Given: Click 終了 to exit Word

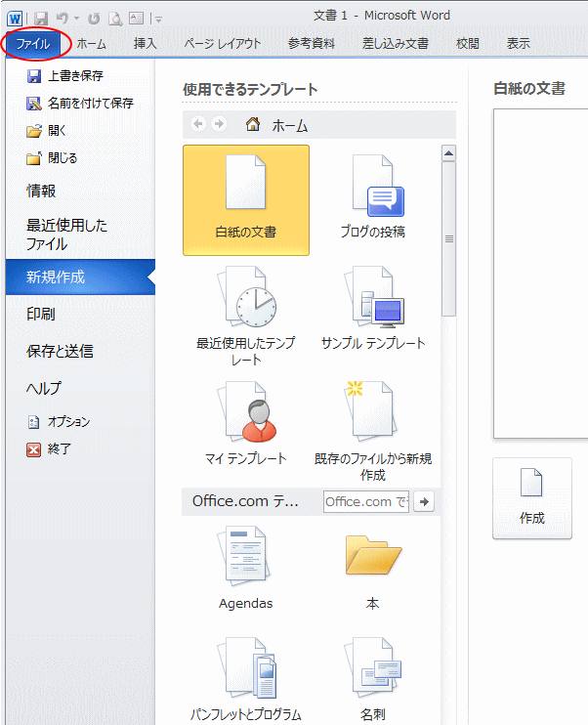Looking at the screenshot, I should (49, 448).
